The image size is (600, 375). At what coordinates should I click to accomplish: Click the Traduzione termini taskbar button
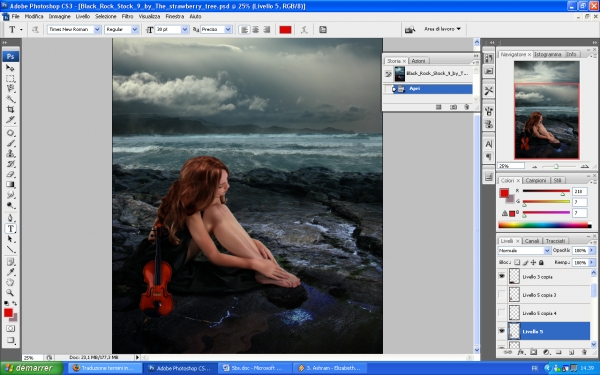click(106, 368)
